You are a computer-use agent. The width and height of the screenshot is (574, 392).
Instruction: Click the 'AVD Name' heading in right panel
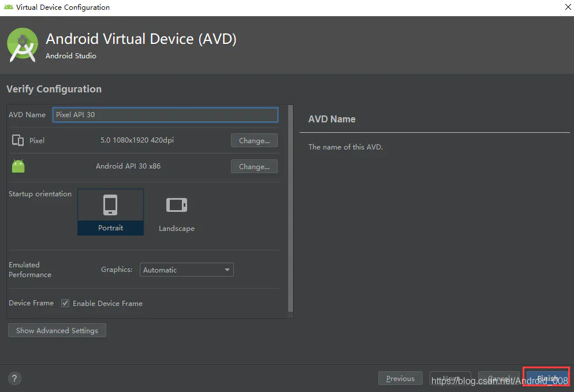point(331,119)
